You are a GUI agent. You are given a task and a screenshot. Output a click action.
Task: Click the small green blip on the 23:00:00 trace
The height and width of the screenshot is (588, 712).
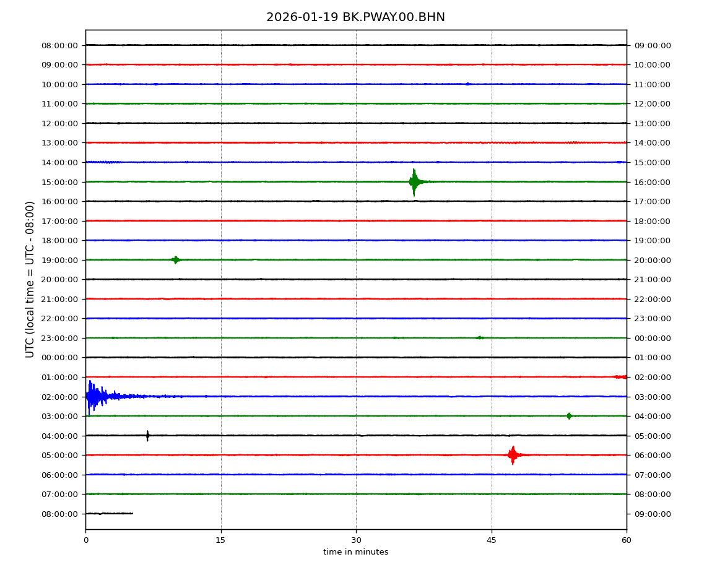click(x=479, y=337)
